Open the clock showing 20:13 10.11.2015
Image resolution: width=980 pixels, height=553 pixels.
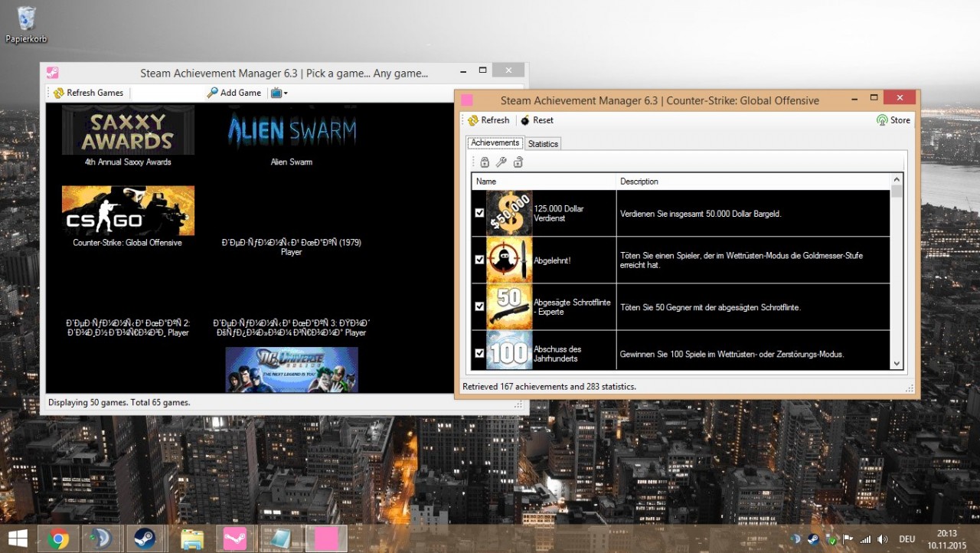(x=946, y=539)
